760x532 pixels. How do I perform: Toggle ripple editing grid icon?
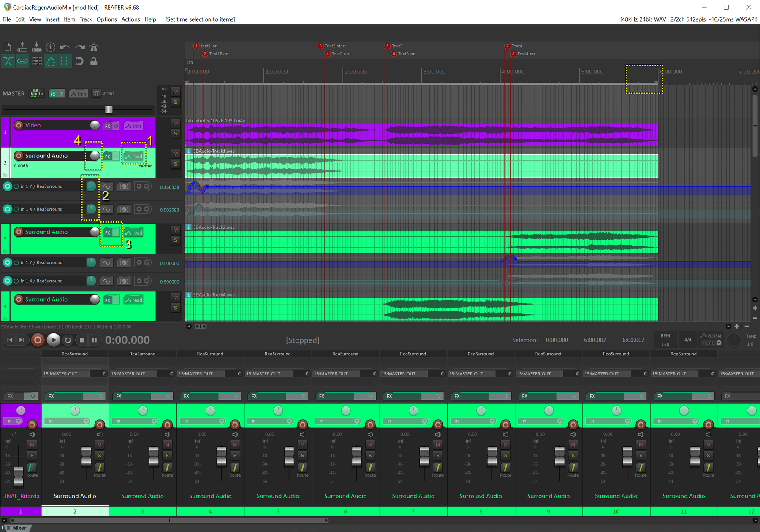(x=37, y=61)
